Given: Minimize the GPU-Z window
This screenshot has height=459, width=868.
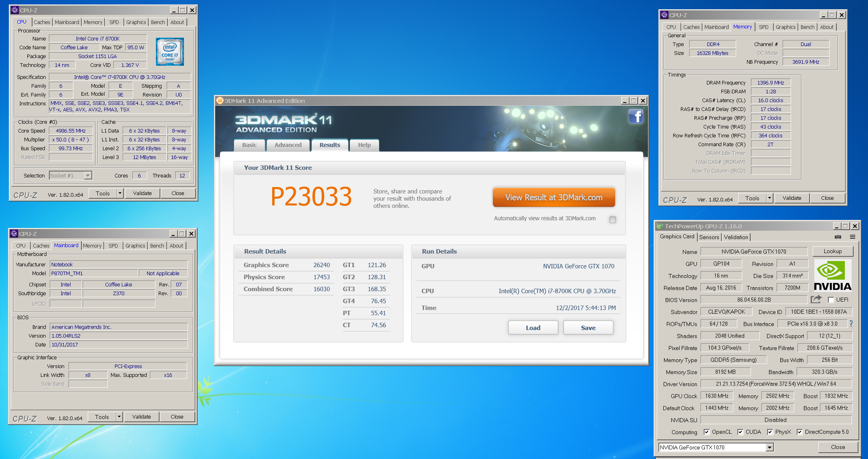Looking at the screenshot, I should point(836,226).
